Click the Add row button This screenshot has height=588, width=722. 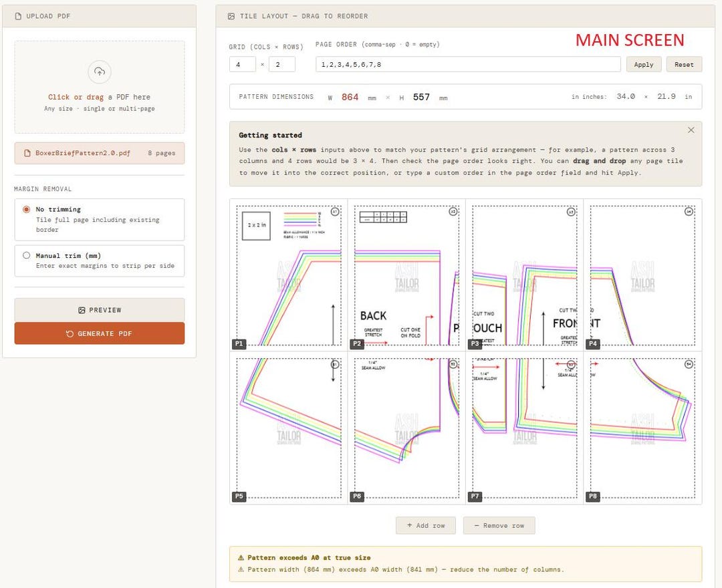[426, 525]
